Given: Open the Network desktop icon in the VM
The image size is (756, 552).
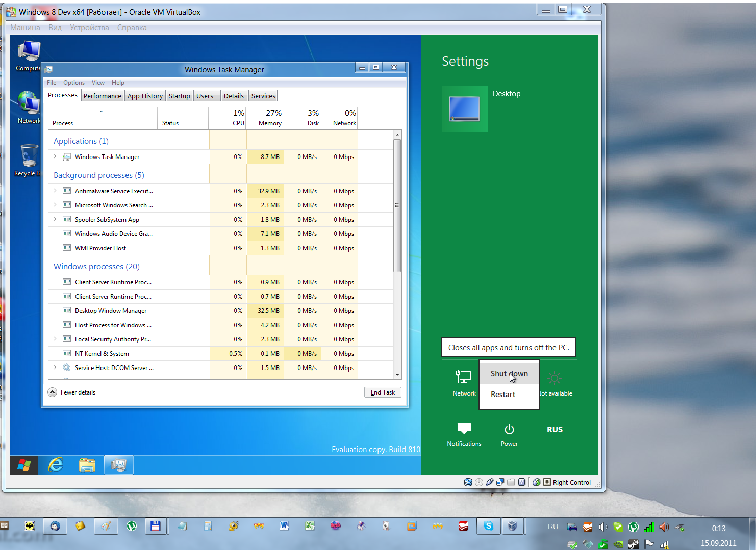Looking at the screenshot, I should [29, 108].
